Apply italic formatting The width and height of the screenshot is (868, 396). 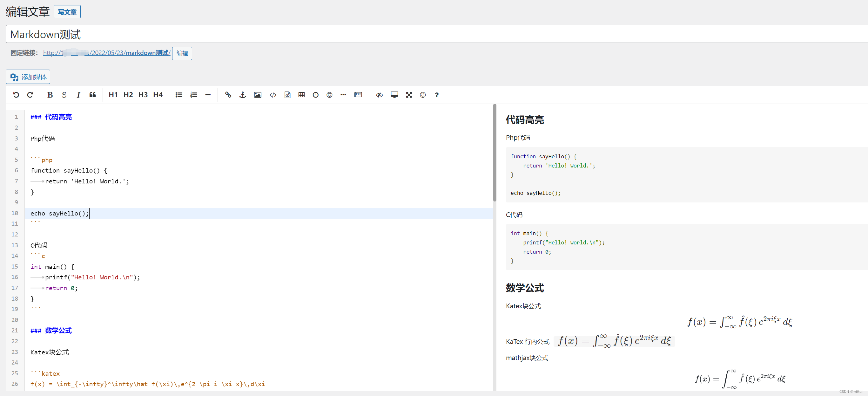pyautogui.click(x=78, y=95)
